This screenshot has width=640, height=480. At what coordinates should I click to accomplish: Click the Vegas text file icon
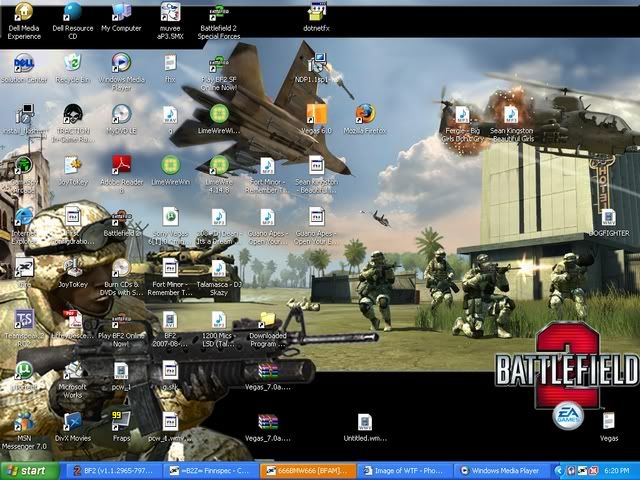coord(609,427)
